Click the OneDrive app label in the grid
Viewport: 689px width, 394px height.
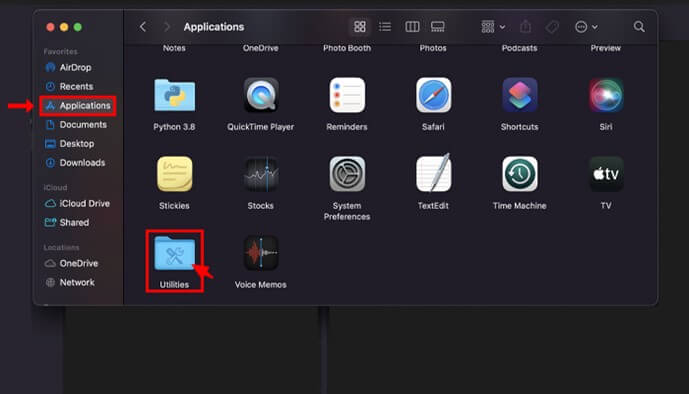(x=261, y=48)
